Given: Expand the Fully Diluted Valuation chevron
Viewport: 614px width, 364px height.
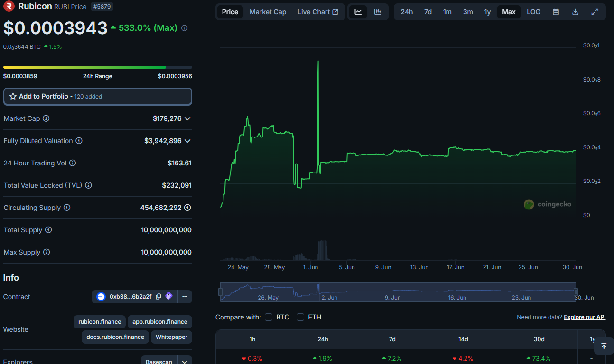Looking at the screenshot, I should tap(187, 141).
